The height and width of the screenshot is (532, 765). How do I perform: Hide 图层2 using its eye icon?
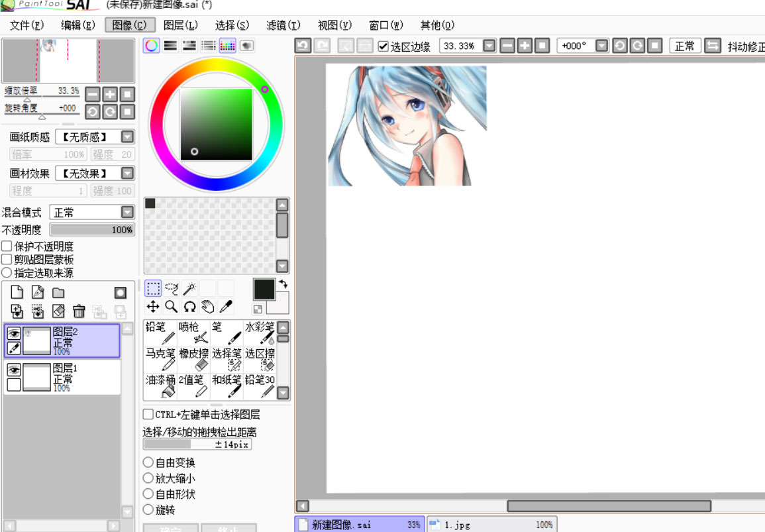point(14,334)
